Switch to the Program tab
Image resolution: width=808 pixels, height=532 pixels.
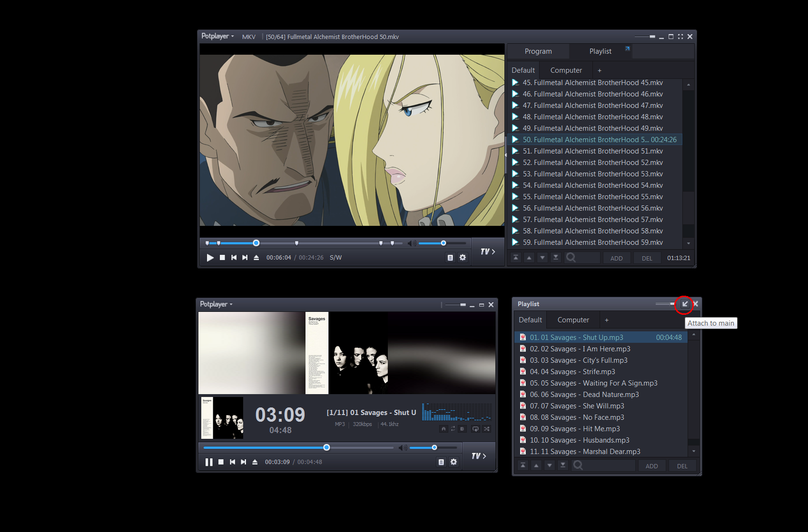coord(538,51)
